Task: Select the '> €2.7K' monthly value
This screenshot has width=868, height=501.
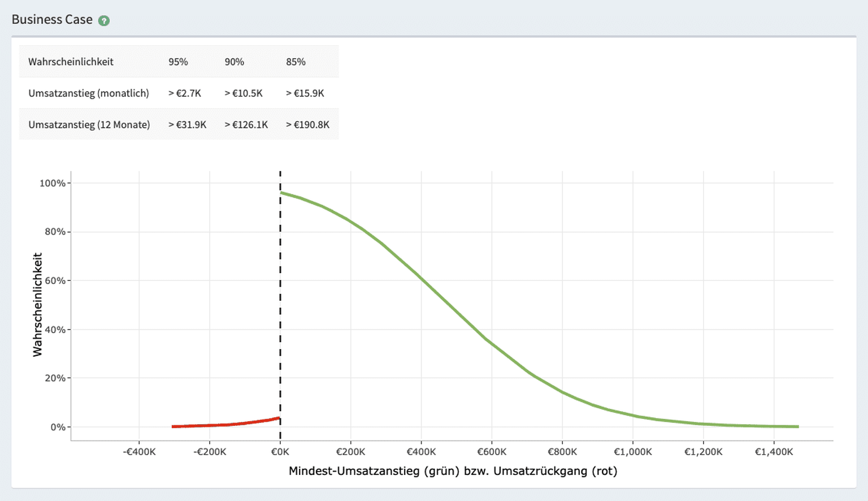Action: click(x=185, y=93)
